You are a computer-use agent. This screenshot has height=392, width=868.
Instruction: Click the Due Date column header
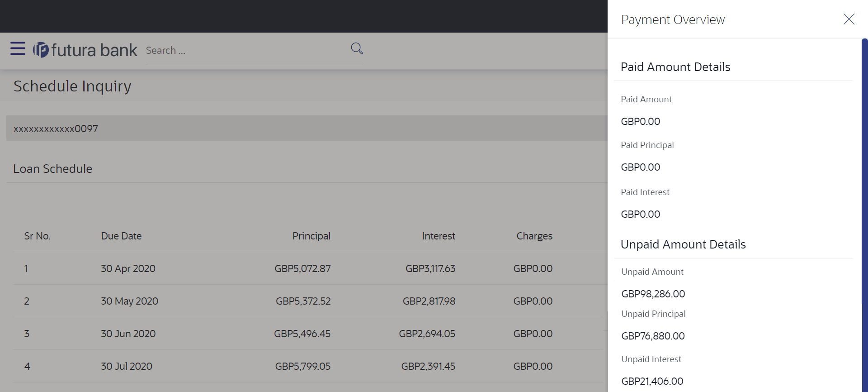tap(121, 236)
